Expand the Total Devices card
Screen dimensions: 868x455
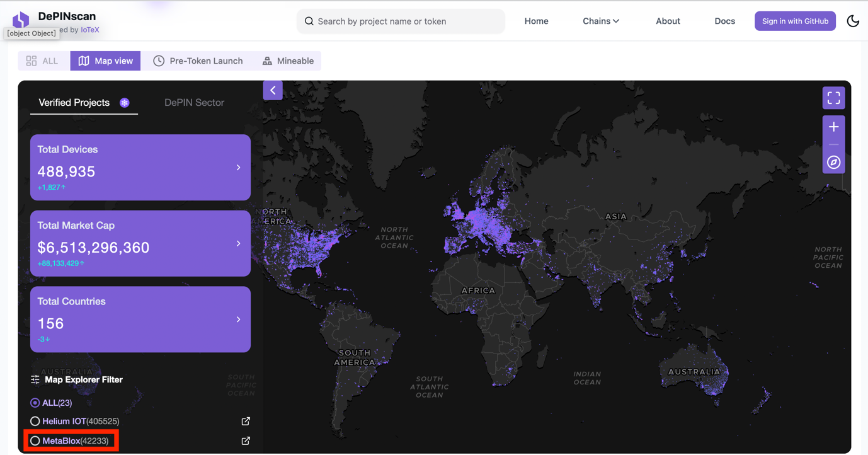click(140, 167)
